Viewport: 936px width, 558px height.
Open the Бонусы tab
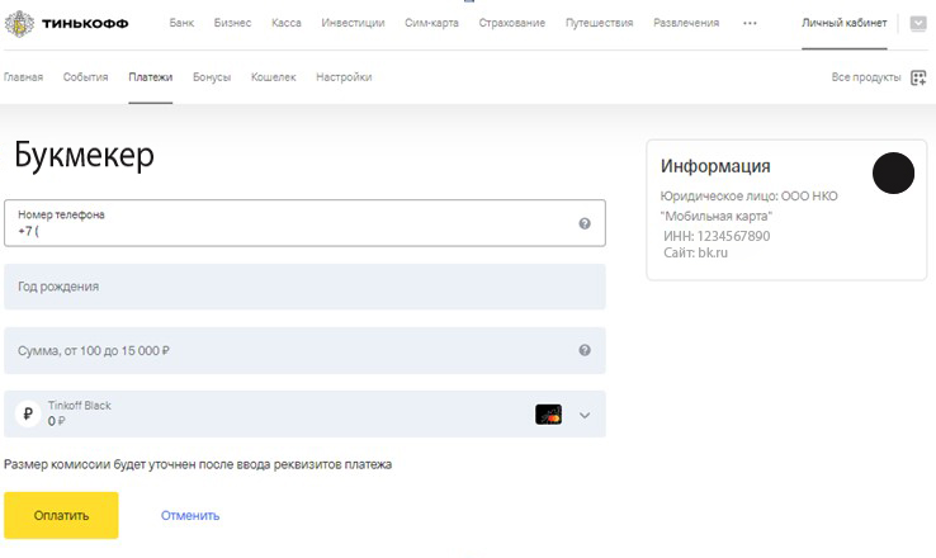click(211, 77)
